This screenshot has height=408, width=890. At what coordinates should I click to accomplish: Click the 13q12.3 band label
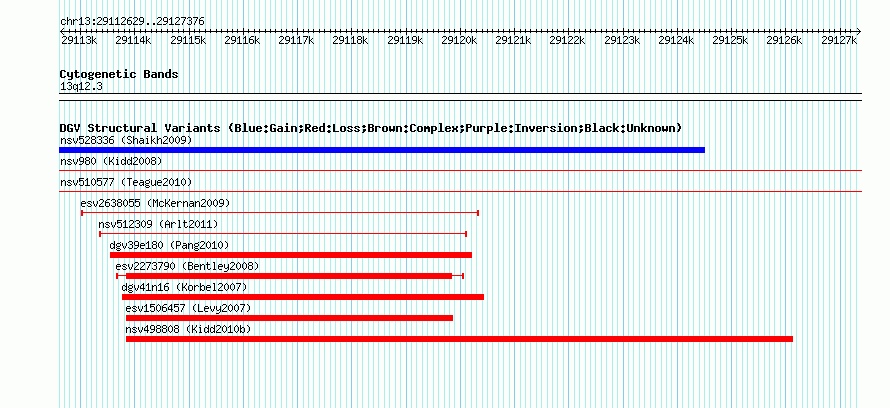81,87
